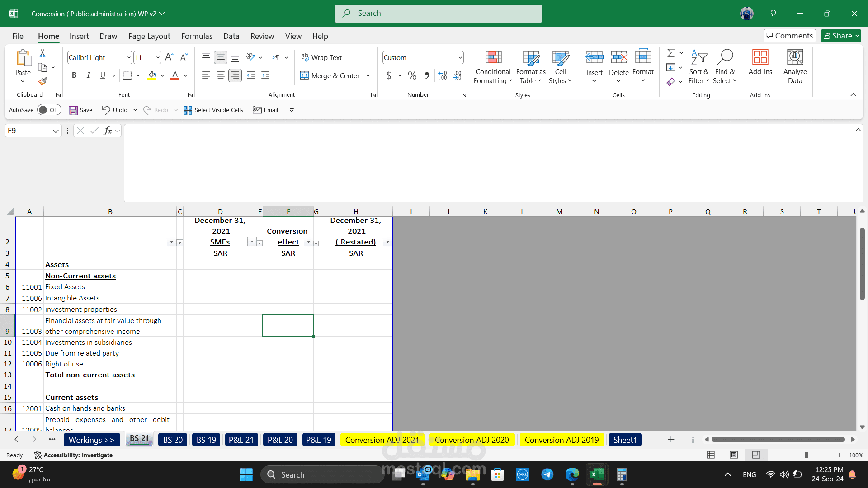Apply the yellow Fill Color
868x488 pixels.
pos(152,75)
